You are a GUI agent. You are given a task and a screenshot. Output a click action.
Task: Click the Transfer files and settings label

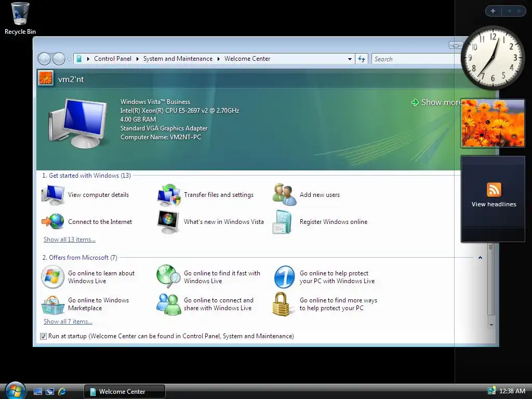pos(219,195)
